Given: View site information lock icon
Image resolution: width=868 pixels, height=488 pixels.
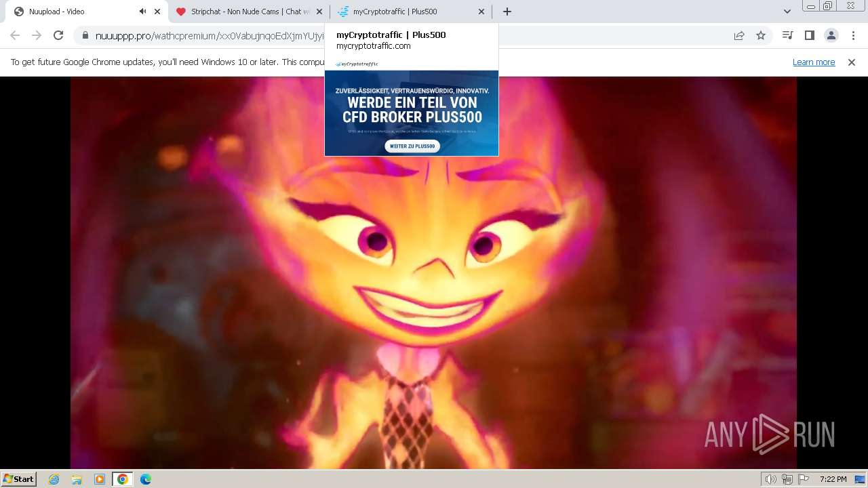Looking at the screenshot, I should pos(85,35).
